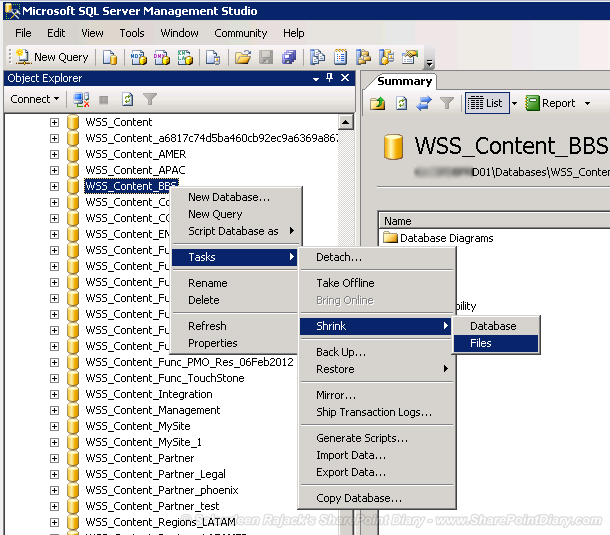
Task: Click the Analysis Services XMLA Query icon
Action: [185, 57]
